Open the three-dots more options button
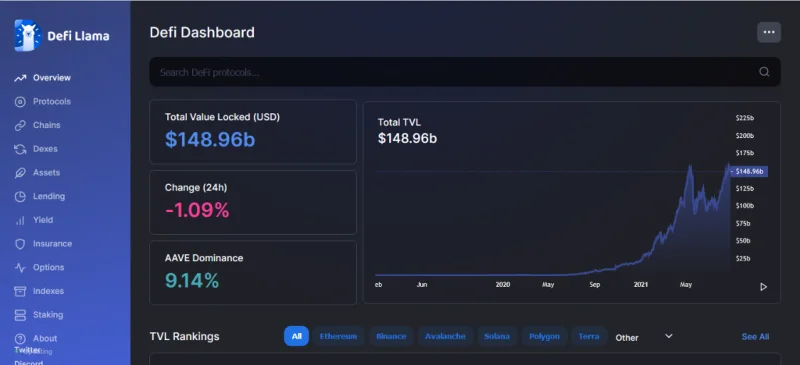 coord(768,32)
